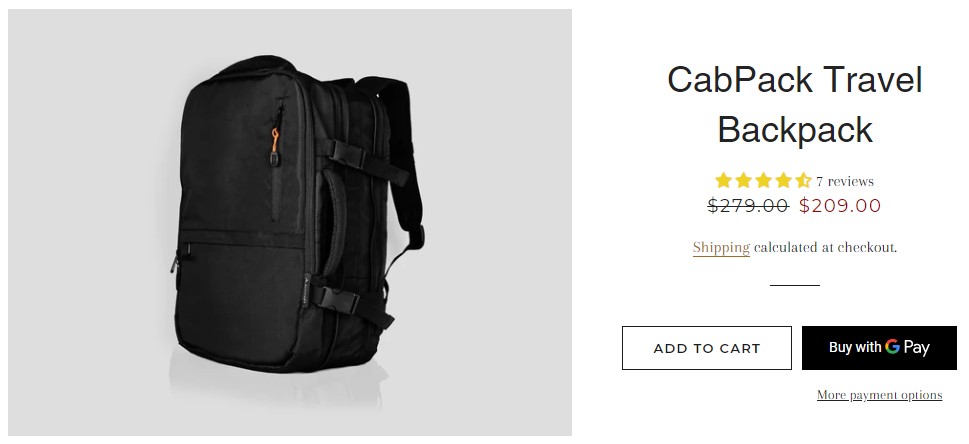Open More payment options
The height and width of the screenshot is (444, 969).
[x=879, y=395]
